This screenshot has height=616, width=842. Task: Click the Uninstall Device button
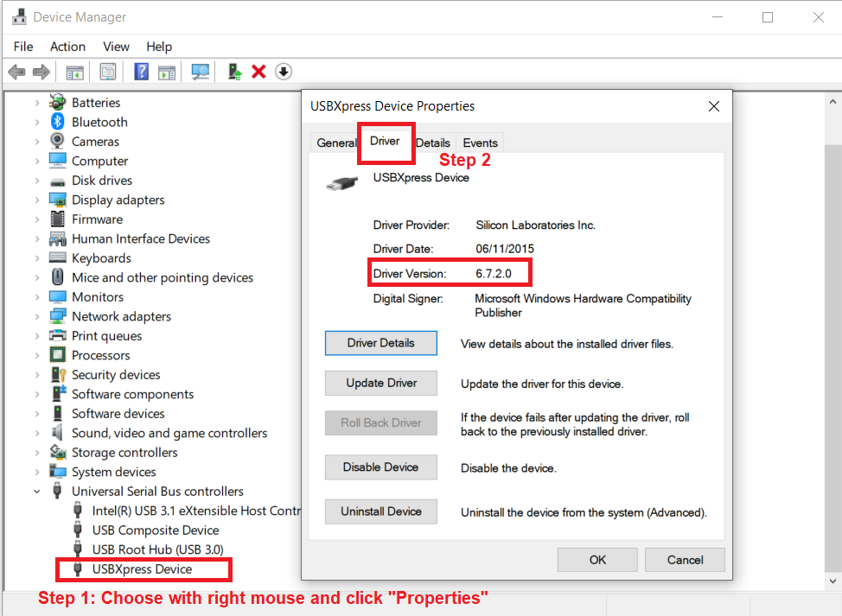pyautogui.click(x=380, y=511)
